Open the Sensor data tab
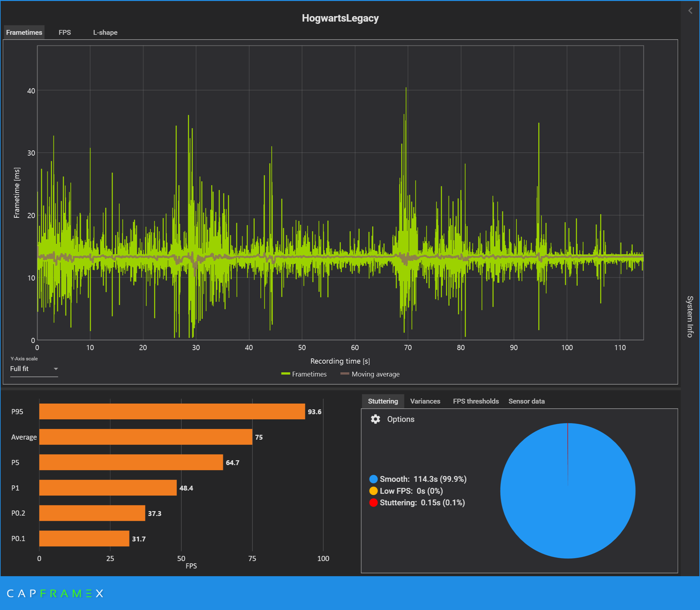The width and height of the screenshot is (700, 610). pyautogui.click(x=526, y=401)
